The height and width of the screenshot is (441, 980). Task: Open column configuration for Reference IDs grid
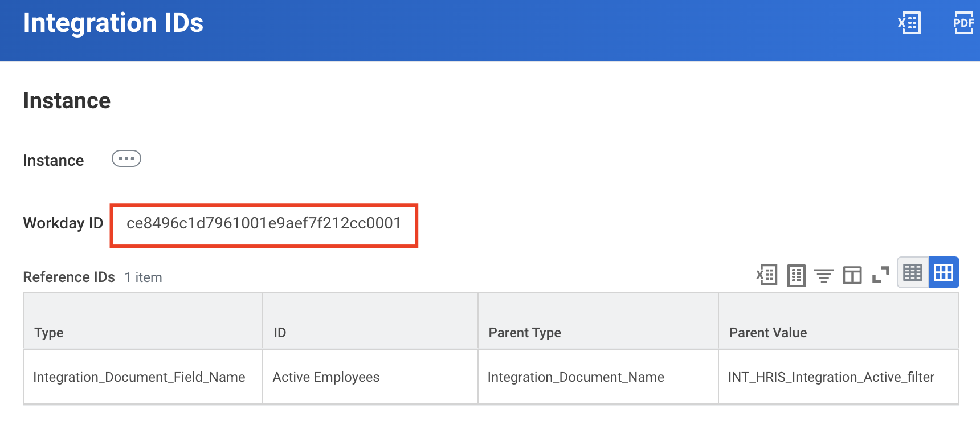pyautogui.click(x=852, y=276)
